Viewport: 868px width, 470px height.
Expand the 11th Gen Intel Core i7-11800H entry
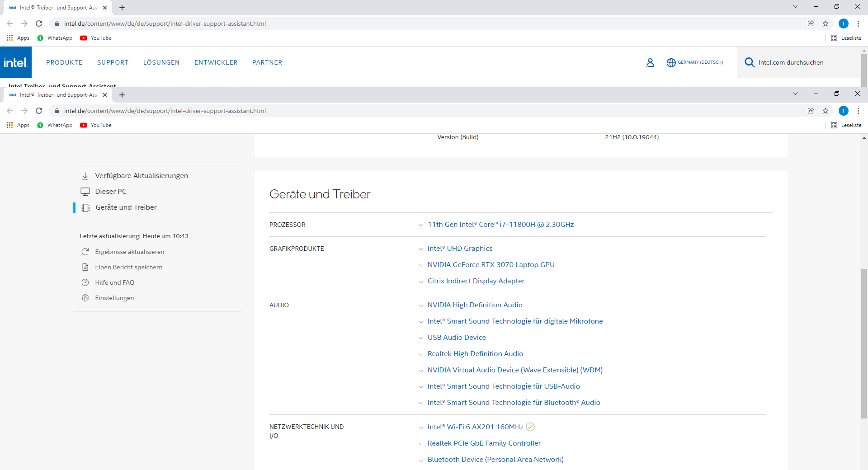[x=500, y=225]
